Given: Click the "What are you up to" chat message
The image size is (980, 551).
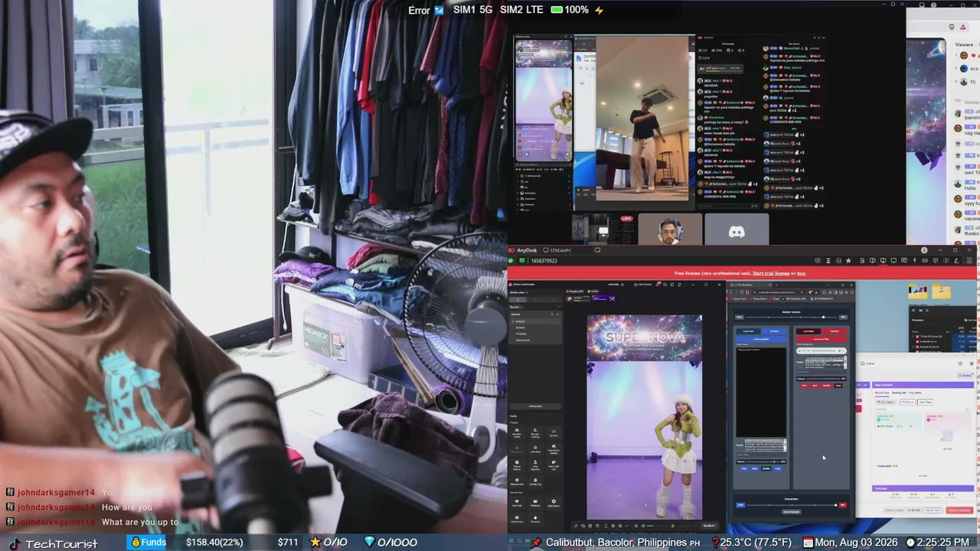Looking at the screenshot, I should [140, 522].
